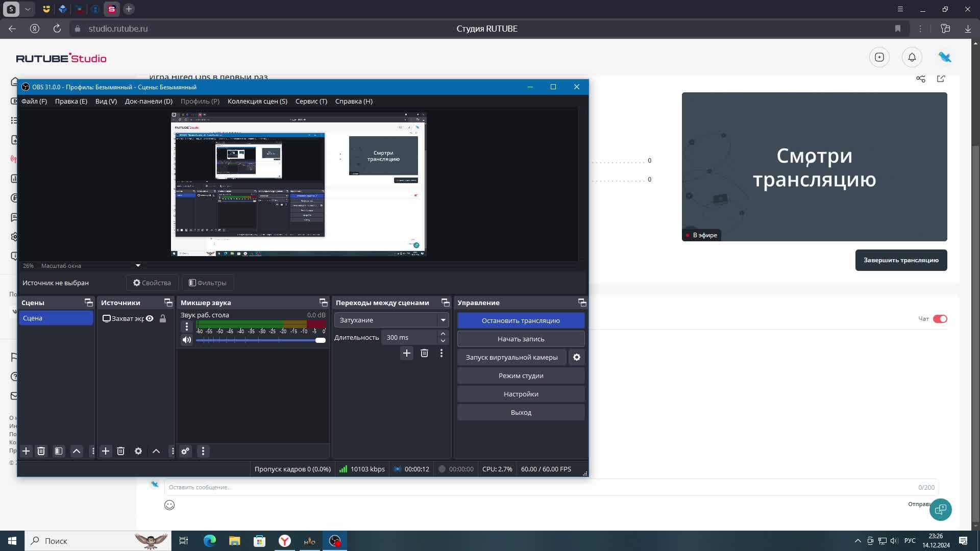Click Запуск виртуальной камеры button
This screenshot has height=551, width=980.
pos(511,357)
